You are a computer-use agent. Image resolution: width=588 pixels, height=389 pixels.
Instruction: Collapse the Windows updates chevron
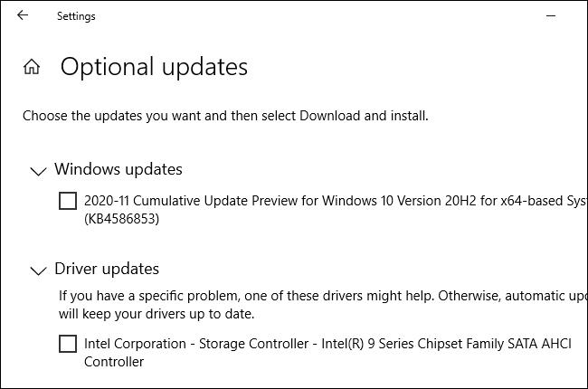click(x=38, y=170)
